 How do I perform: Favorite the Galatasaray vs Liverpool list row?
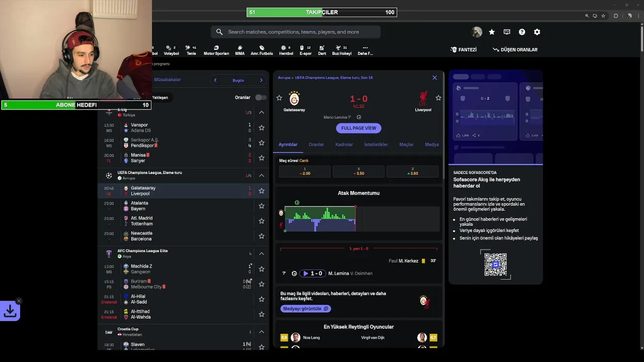click(262, 191)
